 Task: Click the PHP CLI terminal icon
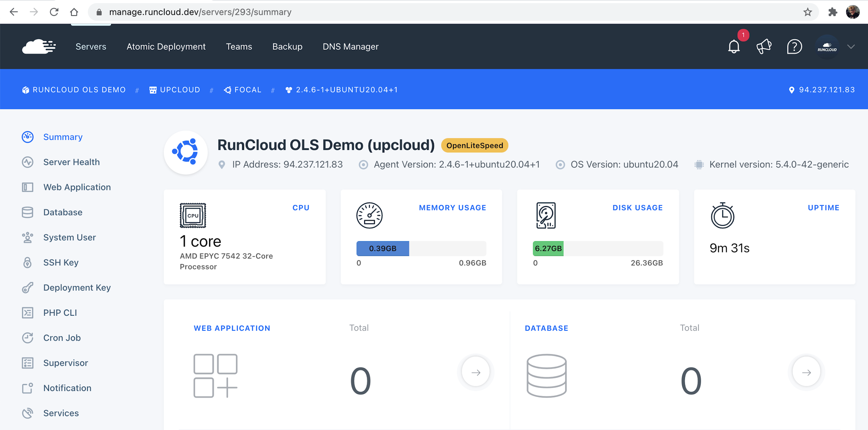(27, 313)
